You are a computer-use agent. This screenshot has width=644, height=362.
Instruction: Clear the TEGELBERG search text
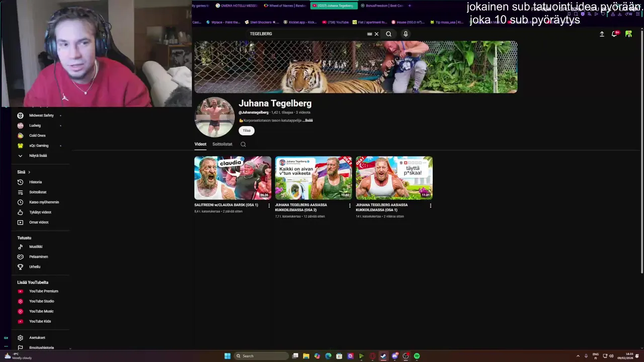pyautogui.click(x=376, y=34)
